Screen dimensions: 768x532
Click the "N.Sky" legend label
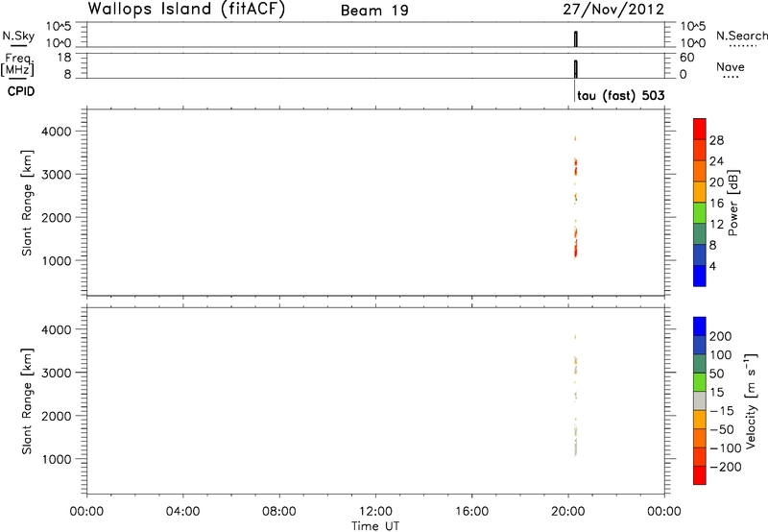coord(18,36)
